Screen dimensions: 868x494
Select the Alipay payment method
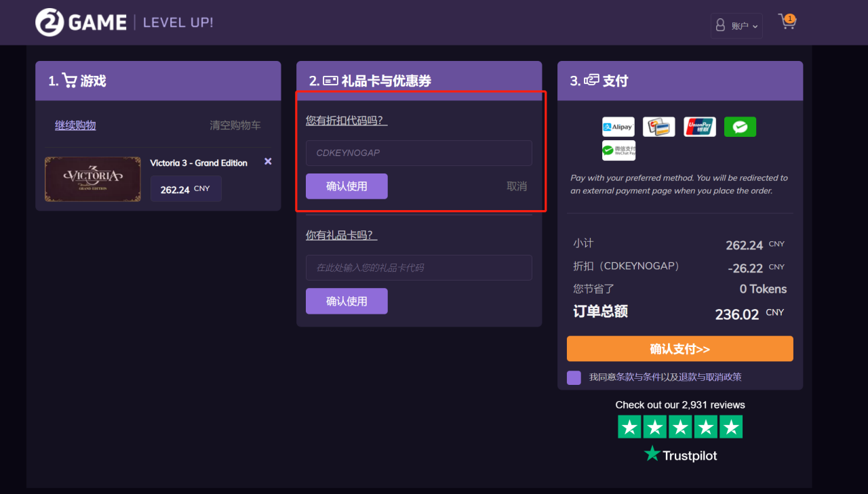[618, 127]
